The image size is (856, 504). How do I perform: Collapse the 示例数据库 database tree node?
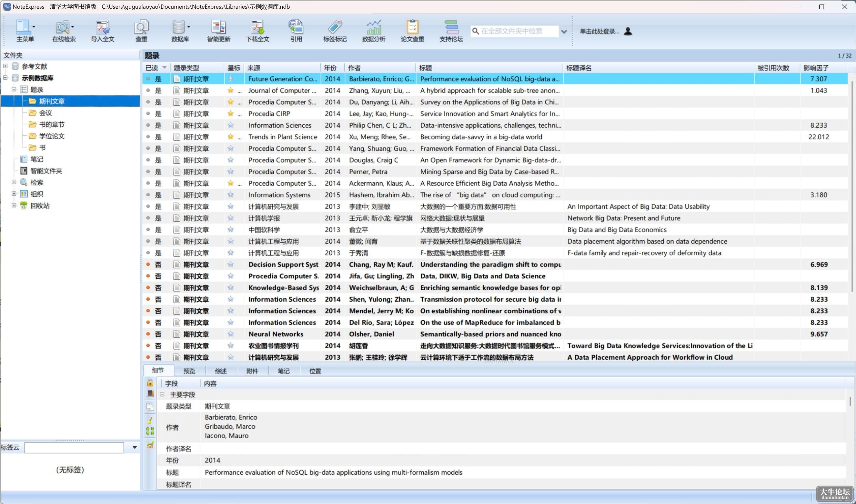point(5,78)
